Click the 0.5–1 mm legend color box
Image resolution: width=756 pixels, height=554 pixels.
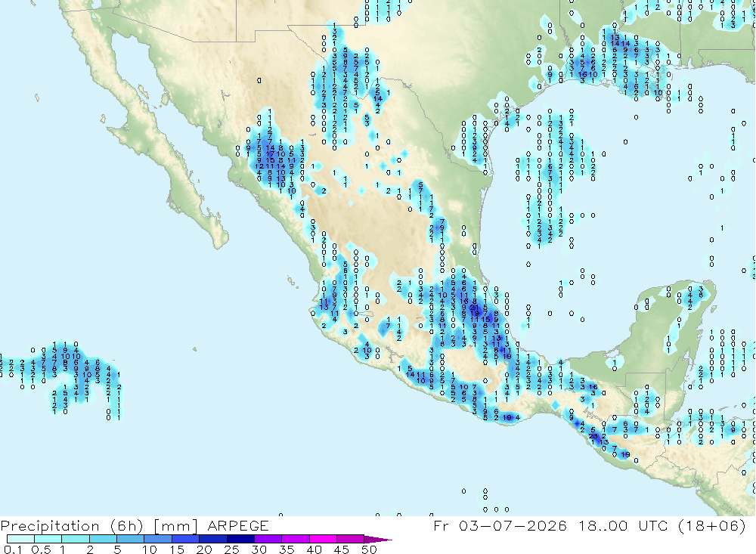[48, 539]
